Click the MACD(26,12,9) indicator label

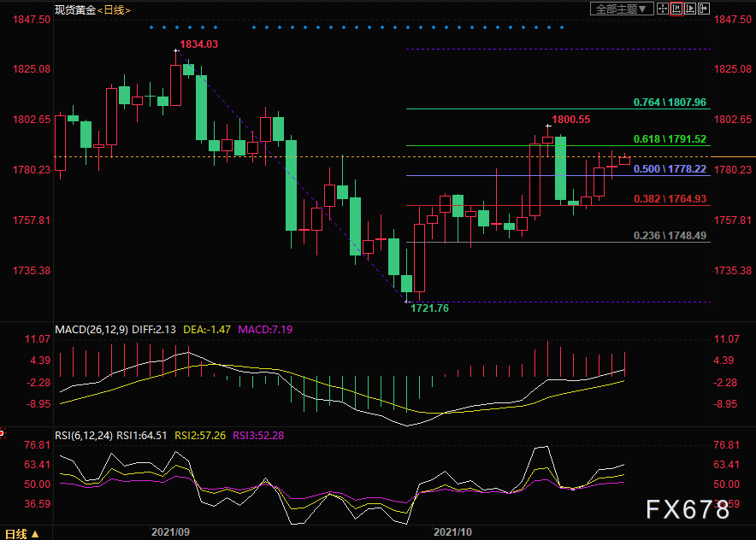coord(92,330)
